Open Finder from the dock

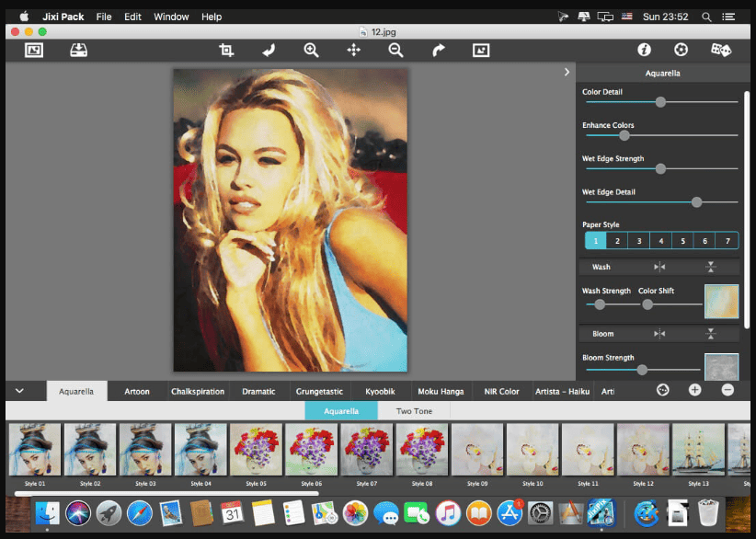click(47, 513)
